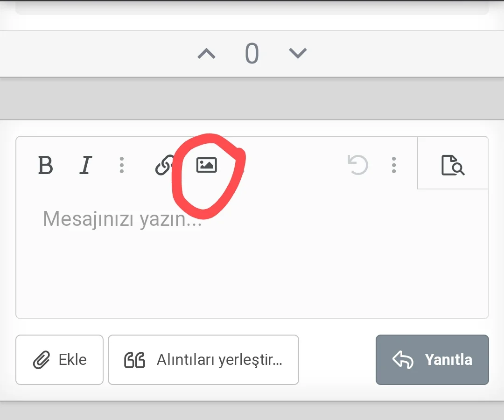Toggle italic text formatting
504x420 pixels.
pos(85,165)
